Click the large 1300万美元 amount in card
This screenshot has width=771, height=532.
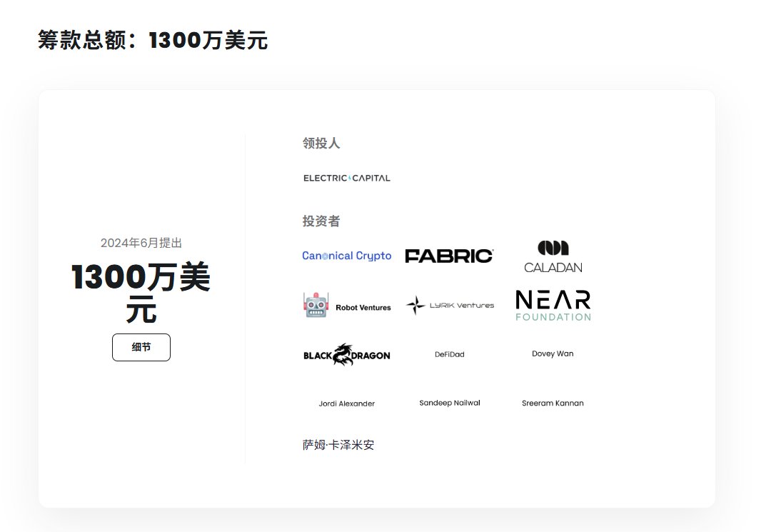coord(141,293)
